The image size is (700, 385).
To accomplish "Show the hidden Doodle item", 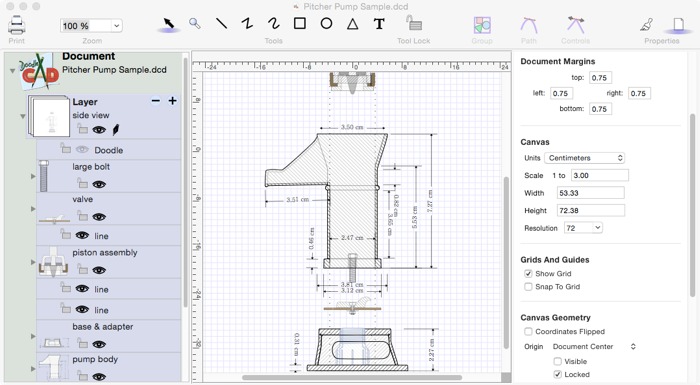I will 82,150.
